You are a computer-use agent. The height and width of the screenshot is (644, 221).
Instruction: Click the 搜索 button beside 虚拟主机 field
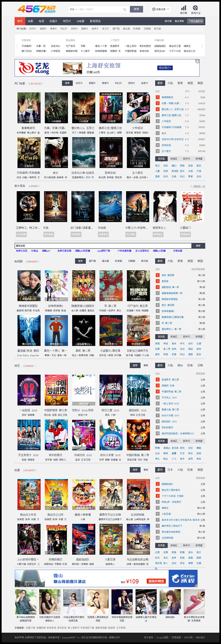(x=198, y=245)
